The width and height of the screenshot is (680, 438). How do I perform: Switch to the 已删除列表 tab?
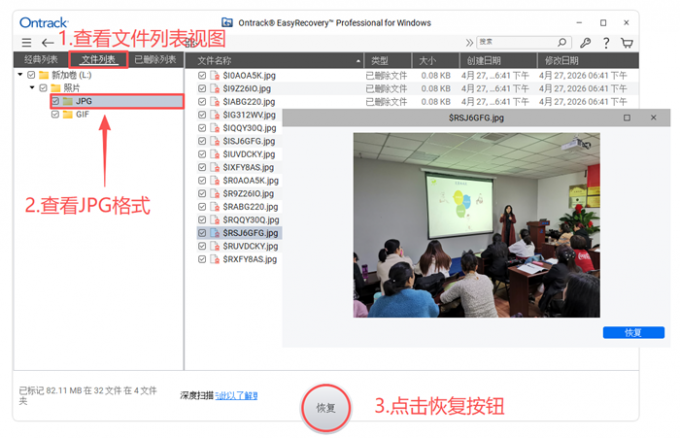click(x=155, y=59)
